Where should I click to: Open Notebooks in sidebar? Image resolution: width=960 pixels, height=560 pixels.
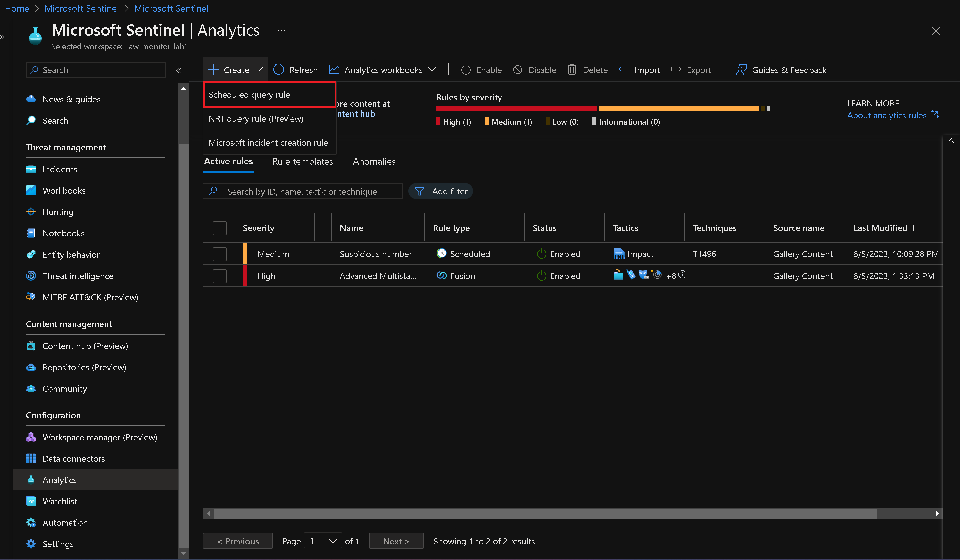[64, 233]
